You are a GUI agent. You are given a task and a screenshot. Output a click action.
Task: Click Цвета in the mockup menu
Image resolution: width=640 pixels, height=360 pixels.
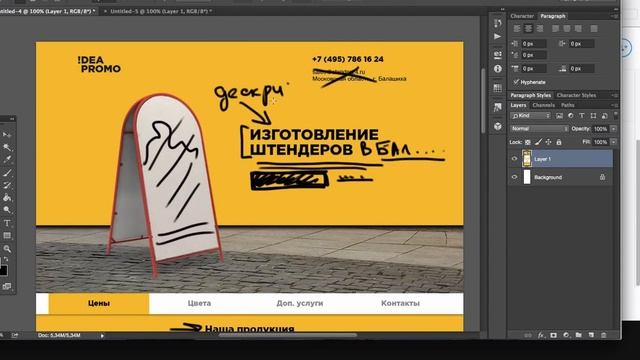[199, 303]
